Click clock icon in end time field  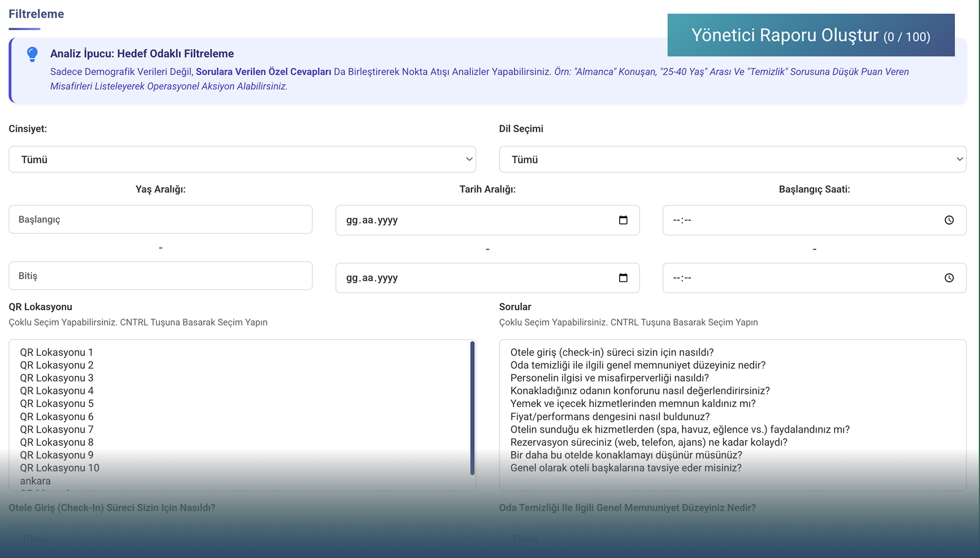949,278
